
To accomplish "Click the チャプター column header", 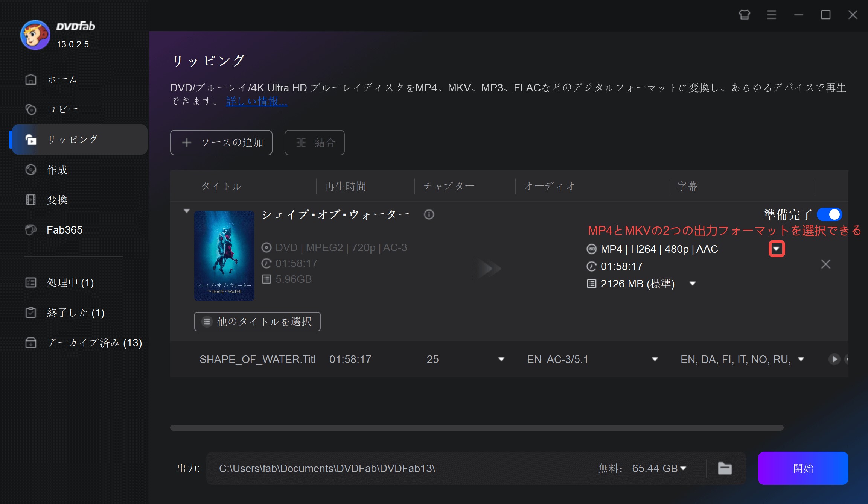I will tap(449, 186).
